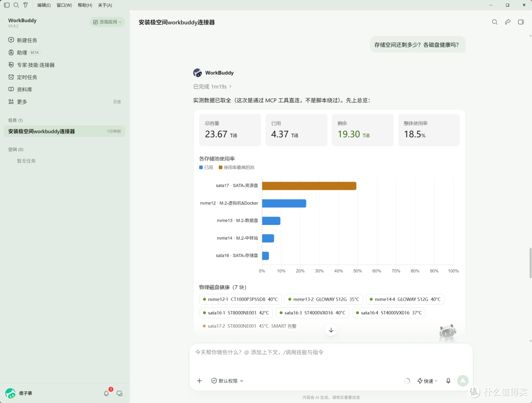Open the user profile avatar at bottom left
532x403 pixels.
tap(10, 393)
